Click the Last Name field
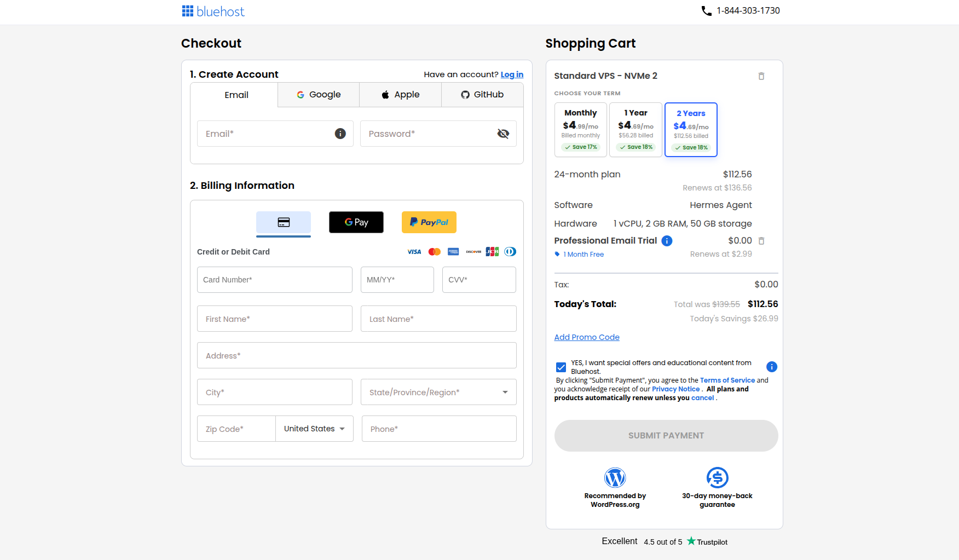This screenshot has height=560, width=959. tap(438, 319)
